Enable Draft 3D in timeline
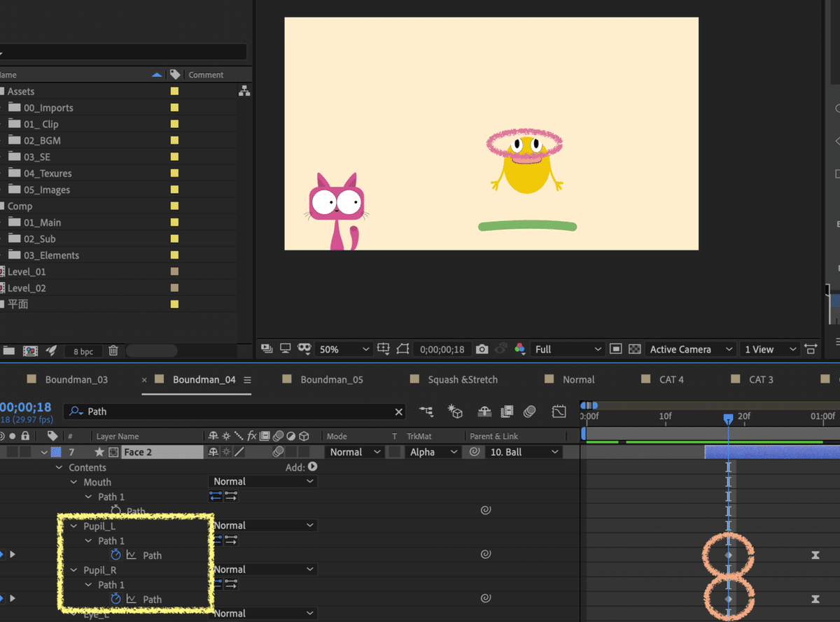This screenshot has width=840, height=622. pyautogui.click(x=456, y=412)
